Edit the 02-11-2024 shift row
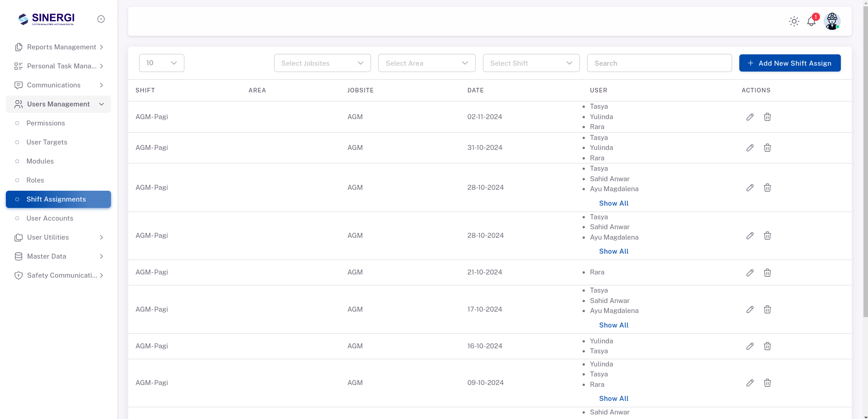Viewport: 868px width, 419px height. tap(750, 117)
